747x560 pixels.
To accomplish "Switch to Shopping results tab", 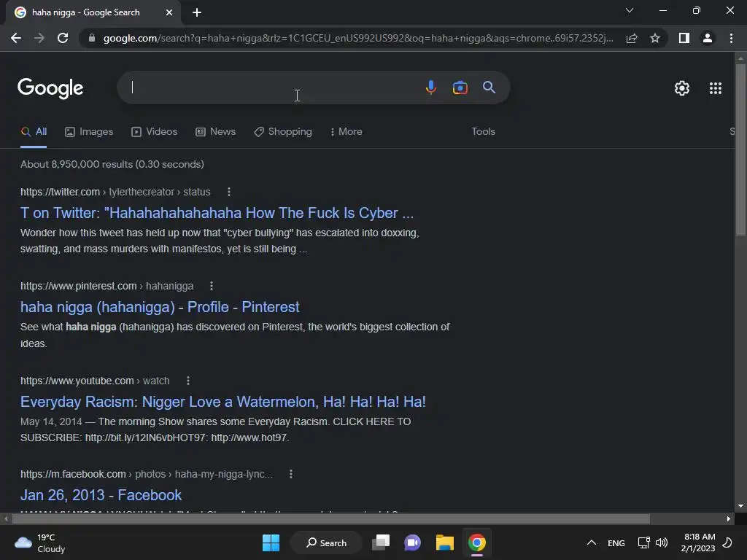I will point(283,132).
